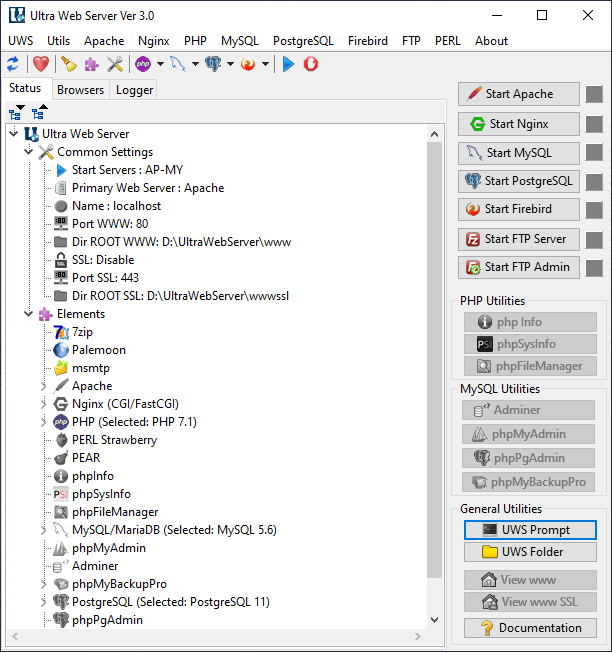Expand the MySQL/MariaDB tree node
Viewport: 612px width, 652px height.
pos(43,530)
